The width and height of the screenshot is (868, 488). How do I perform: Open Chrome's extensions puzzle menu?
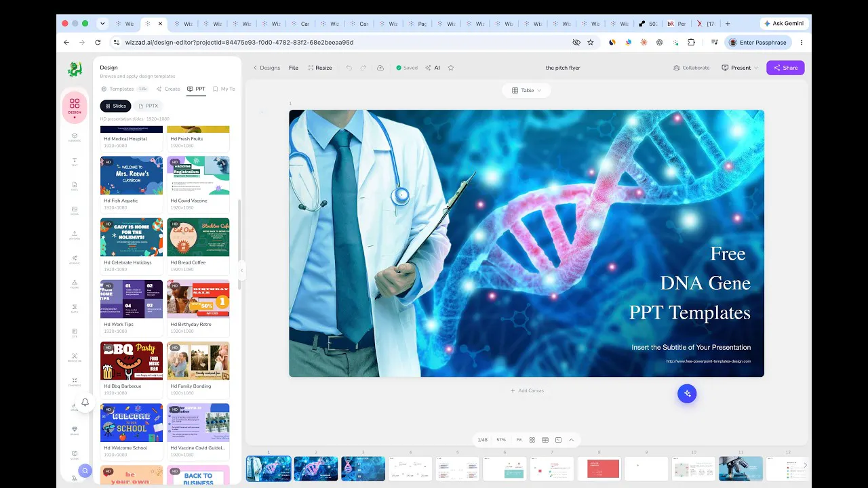[691, 42]
